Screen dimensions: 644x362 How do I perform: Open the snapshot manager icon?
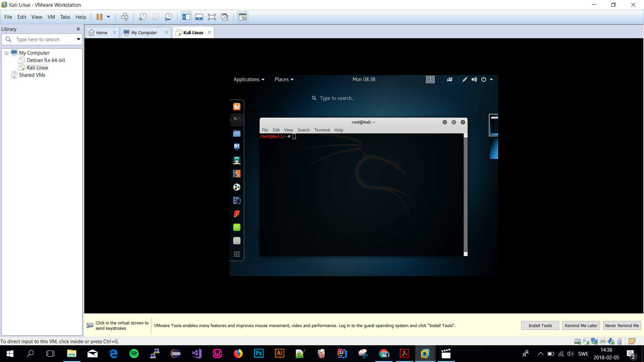pyautogui.click(x=168, y=17)
